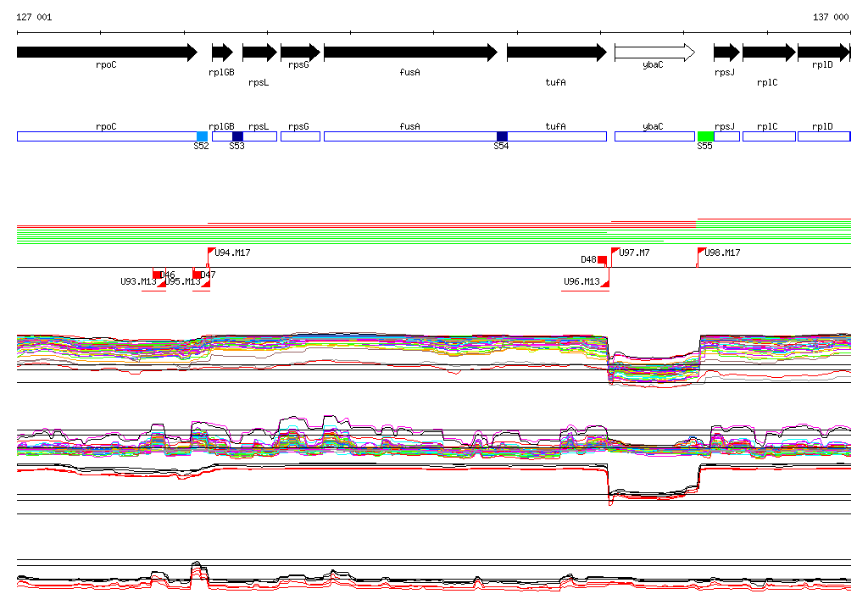Select the ybaC blue outlined annotation box
The width and height of the screenshot is (868, 605).
click(655, 136)
